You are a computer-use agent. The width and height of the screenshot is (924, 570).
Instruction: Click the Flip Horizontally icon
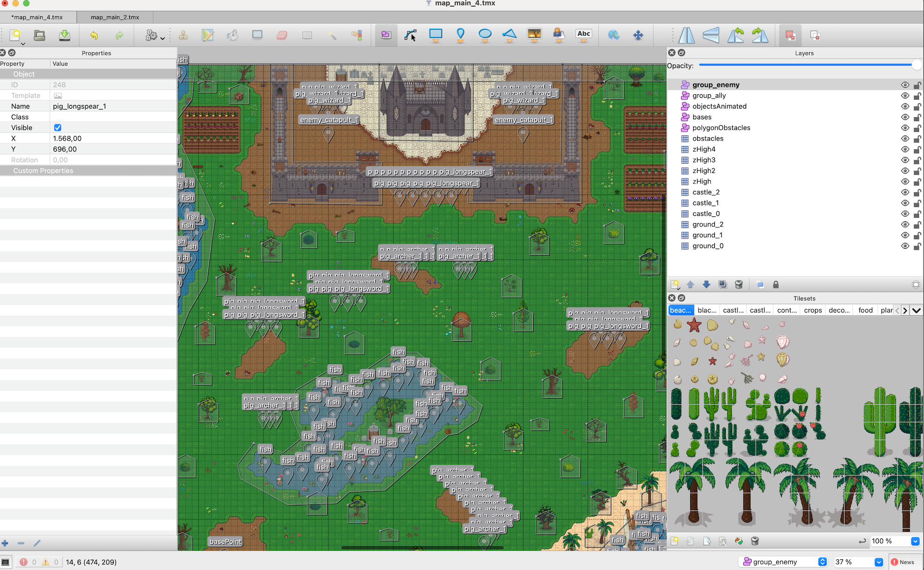[x=687, y=35]
